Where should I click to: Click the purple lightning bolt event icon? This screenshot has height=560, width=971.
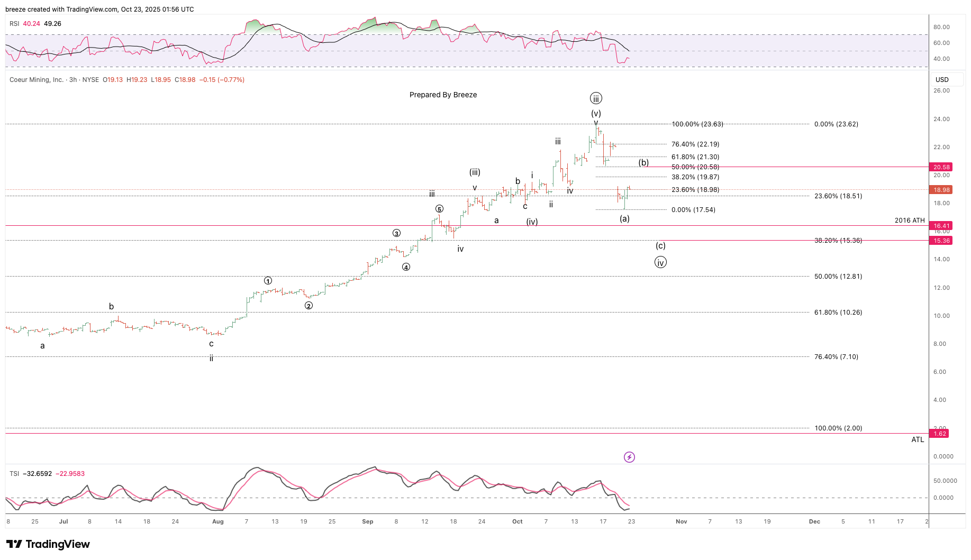pos(629,457)
